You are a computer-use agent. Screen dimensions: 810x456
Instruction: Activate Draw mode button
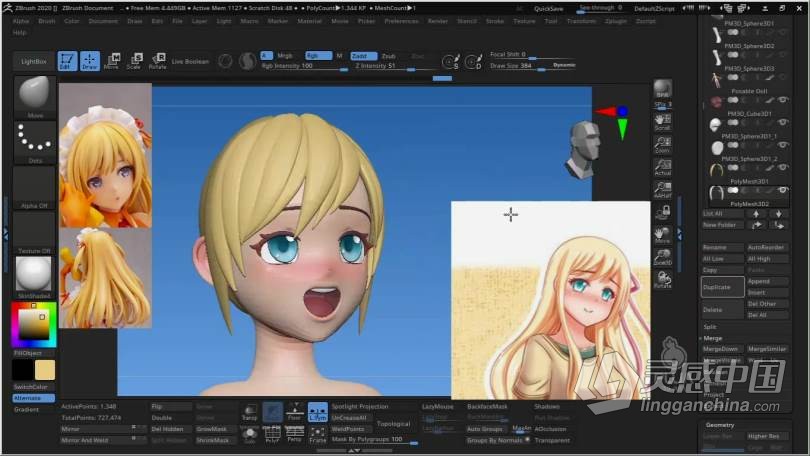click(x=89, y=61)
